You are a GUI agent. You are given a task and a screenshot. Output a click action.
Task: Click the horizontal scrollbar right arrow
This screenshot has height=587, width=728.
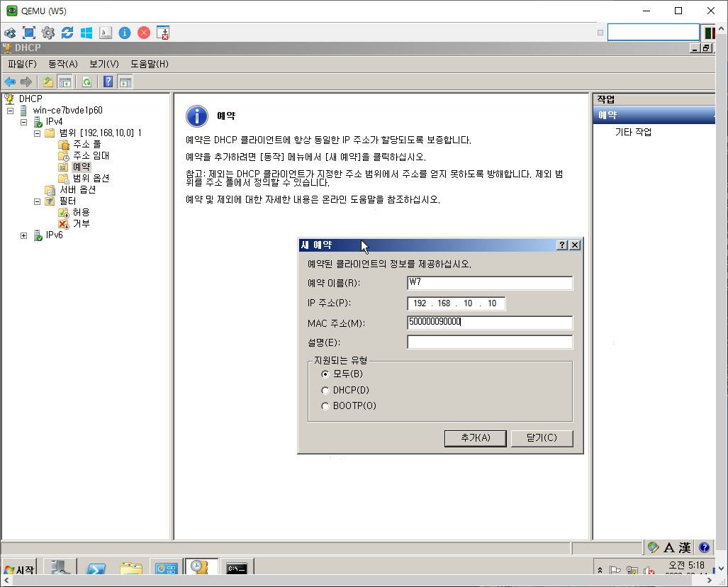click(x=709, y=580)
